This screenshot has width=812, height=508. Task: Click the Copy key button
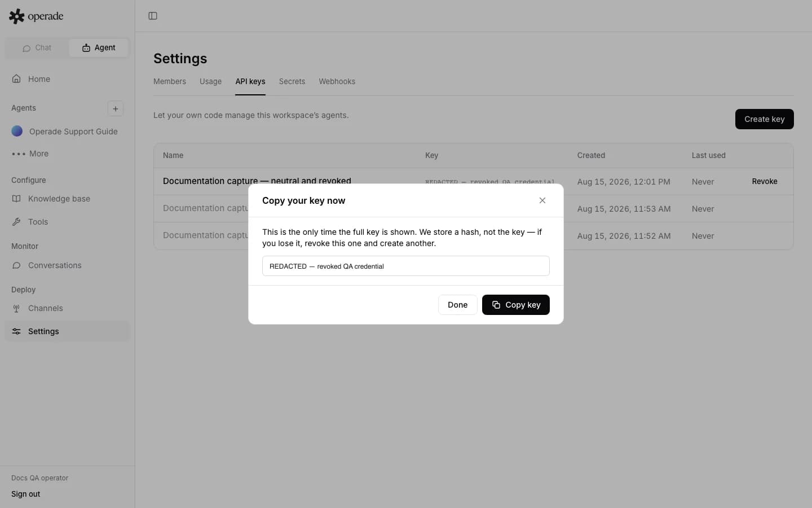click(x=515, y=305)
